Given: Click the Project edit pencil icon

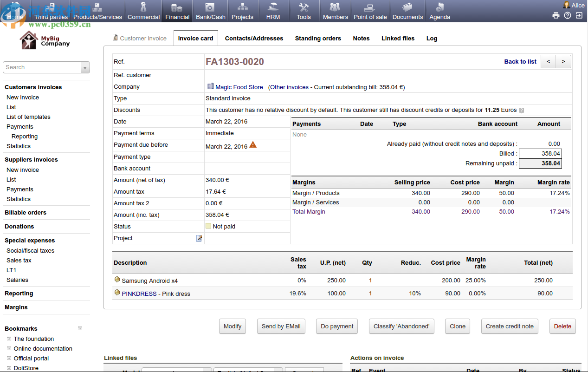Looking at the screenshot, I should click(x=199, y=238).
